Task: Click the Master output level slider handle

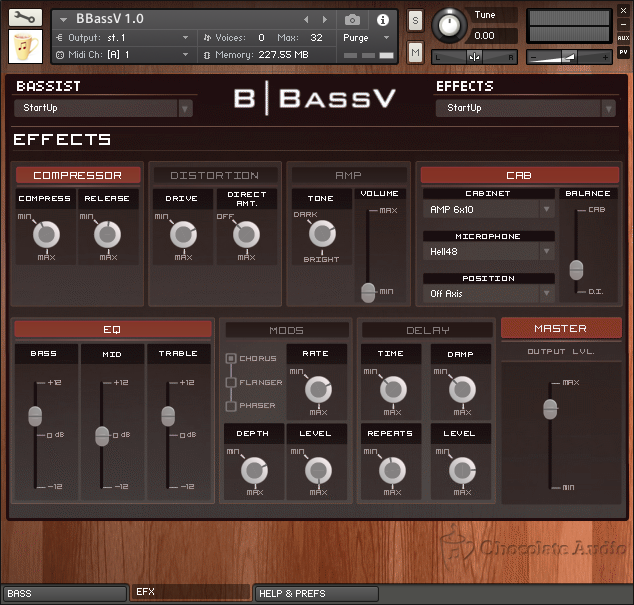Action: (549, 408)
